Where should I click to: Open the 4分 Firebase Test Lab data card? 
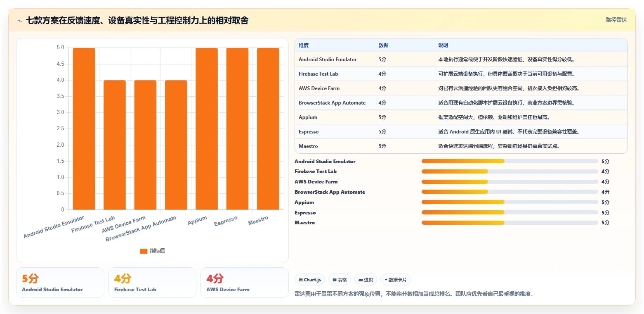[152, 283]
